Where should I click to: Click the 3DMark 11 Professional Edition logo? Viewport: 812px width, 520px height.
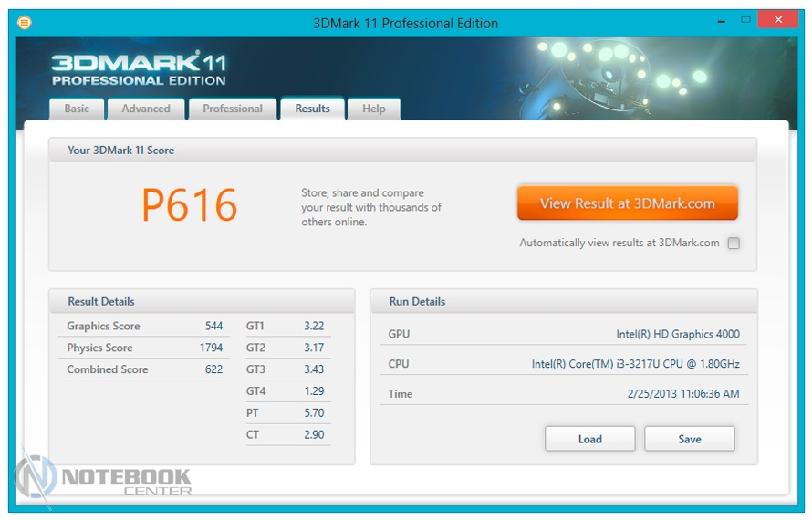pyautogui.click(x=139, y=68)
